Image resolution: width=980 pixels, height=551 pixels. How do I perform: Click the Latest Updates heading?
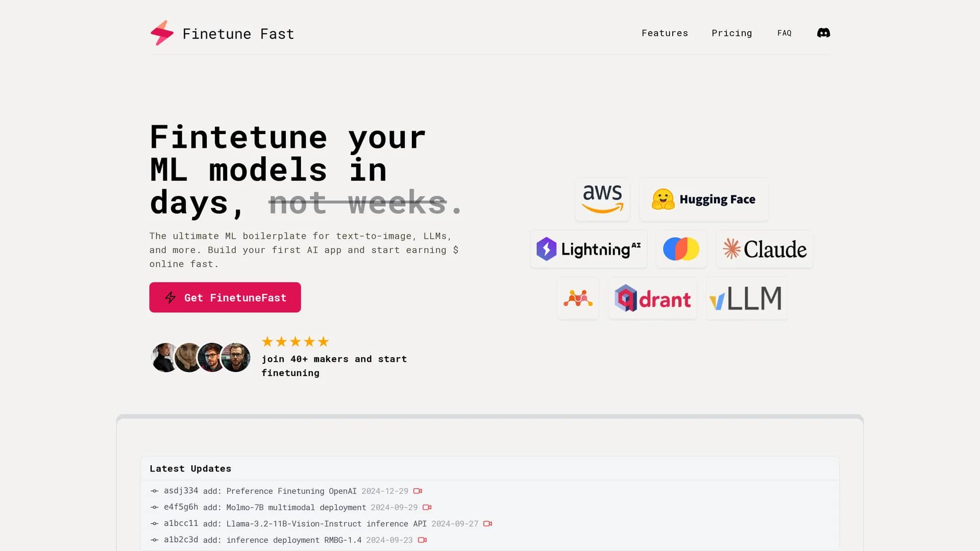(190, 468)
